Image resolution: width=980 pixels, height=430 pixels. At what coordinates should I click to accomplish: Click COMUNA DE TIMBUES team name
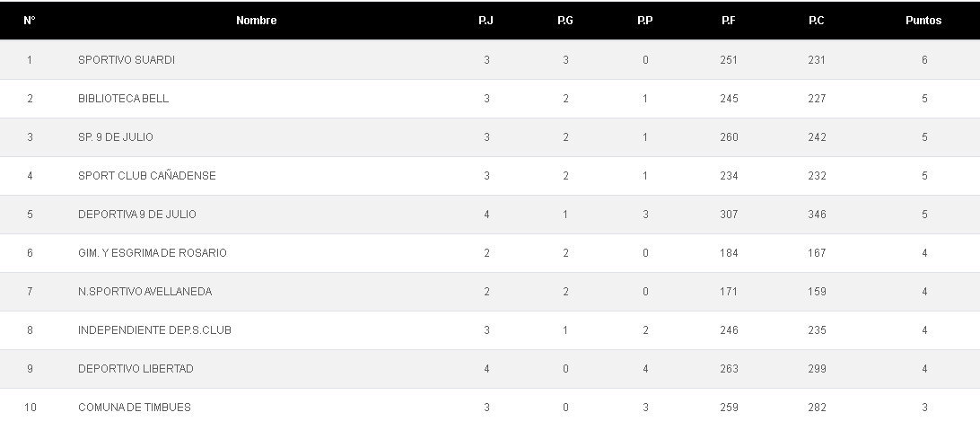pyautogui.click(x=135, y=408)
